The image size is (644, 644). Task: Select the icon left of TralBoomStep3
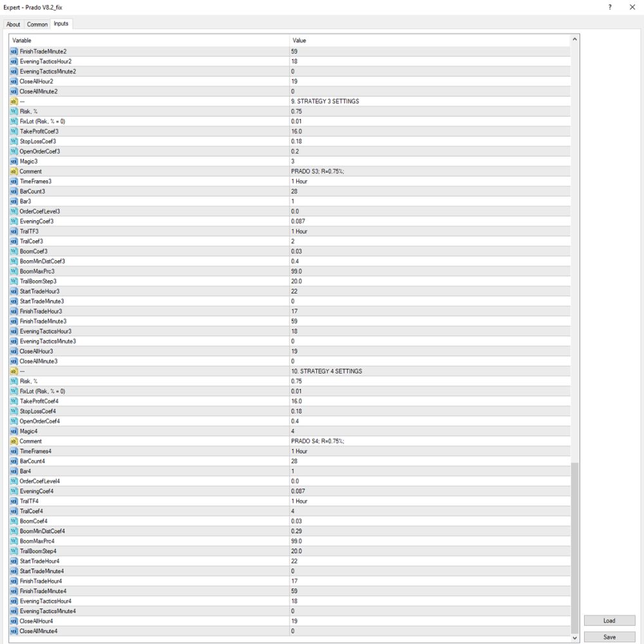tap(14, 281)
